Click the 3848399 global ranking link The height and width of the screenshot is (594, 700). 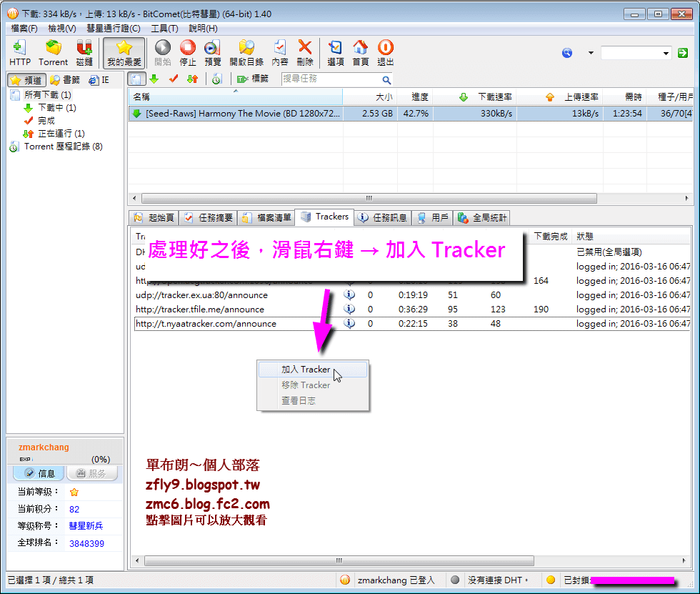pyautogui.click(x=86, y=543)
